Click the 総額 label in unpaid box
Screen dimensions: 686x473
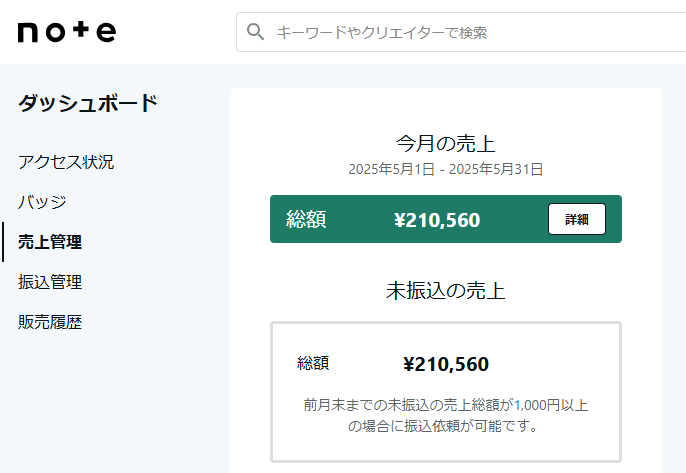pyautogui.click(x=313, y=363)
